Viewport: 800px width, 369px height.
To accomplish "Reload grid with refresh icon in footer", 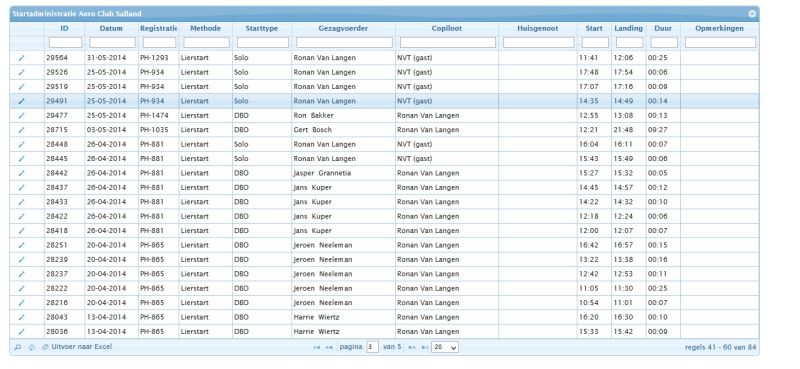I will coord(32,347).
